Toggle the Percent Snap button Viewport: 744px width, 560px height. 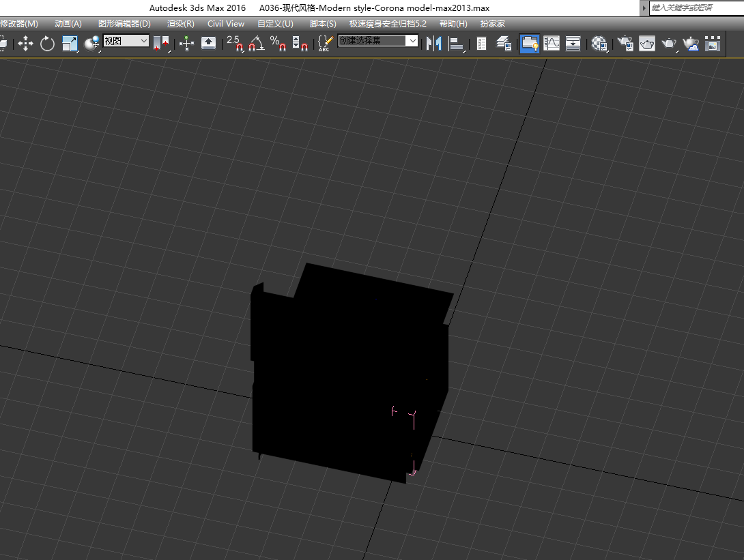point(278,44)
